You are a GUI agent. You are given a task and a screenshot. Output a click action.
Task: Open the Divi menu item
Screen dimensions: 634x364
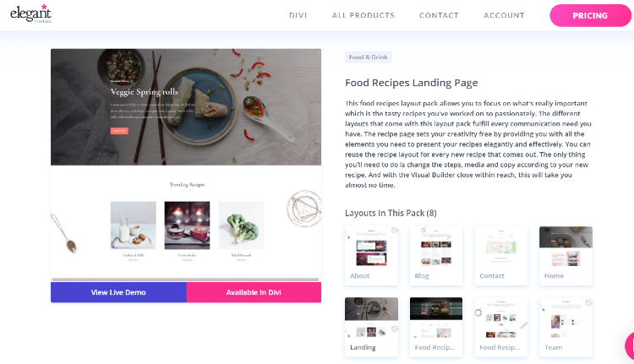click(x=298, y=15)
